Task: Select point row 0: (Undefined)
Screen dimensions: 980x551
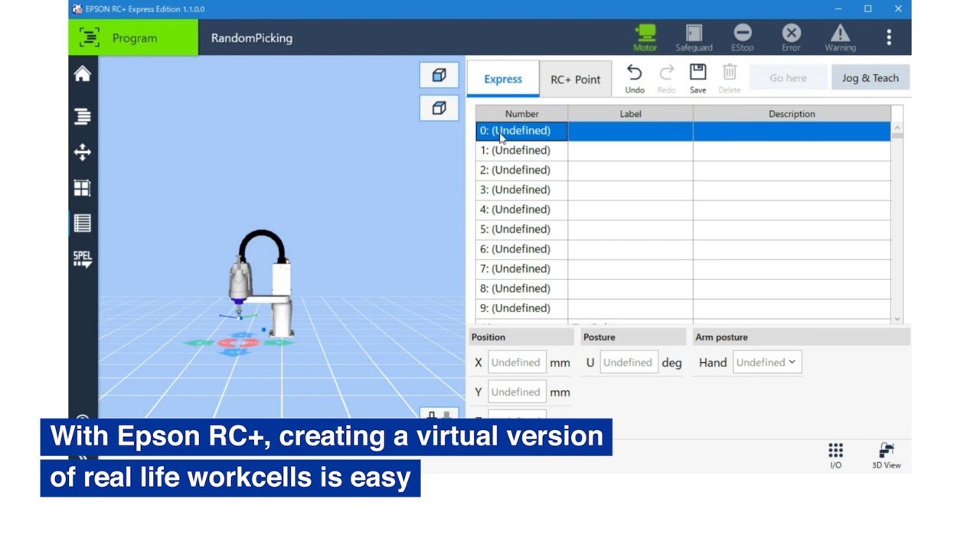Action: coord(683,131)
